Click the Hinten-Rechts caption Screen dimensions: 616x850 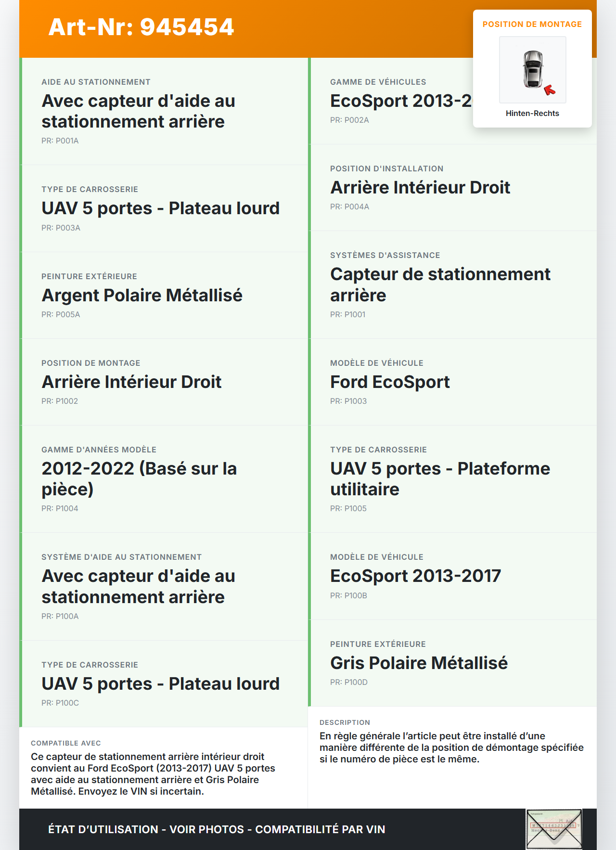tap(532, 114)
